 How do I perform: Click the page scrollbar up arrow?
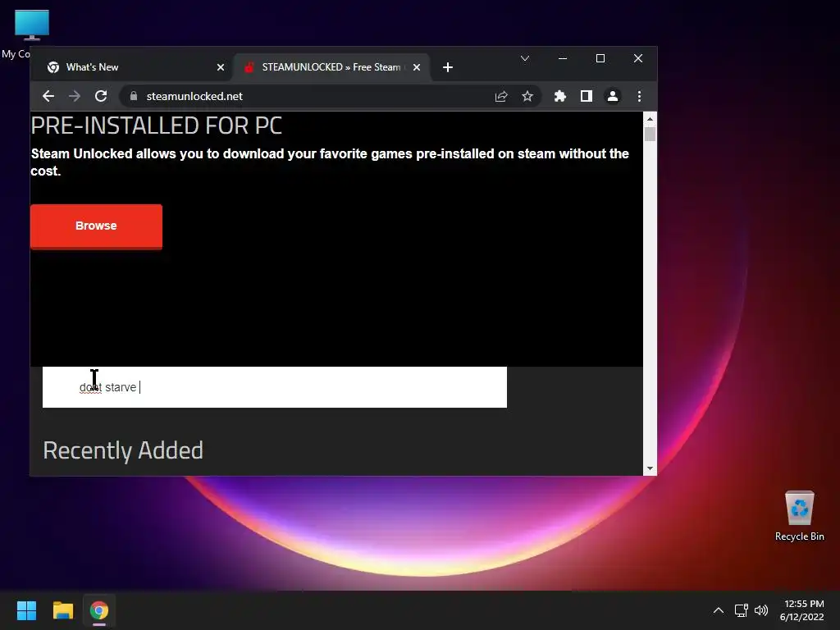pyautogui.click(x=650, y=119)
